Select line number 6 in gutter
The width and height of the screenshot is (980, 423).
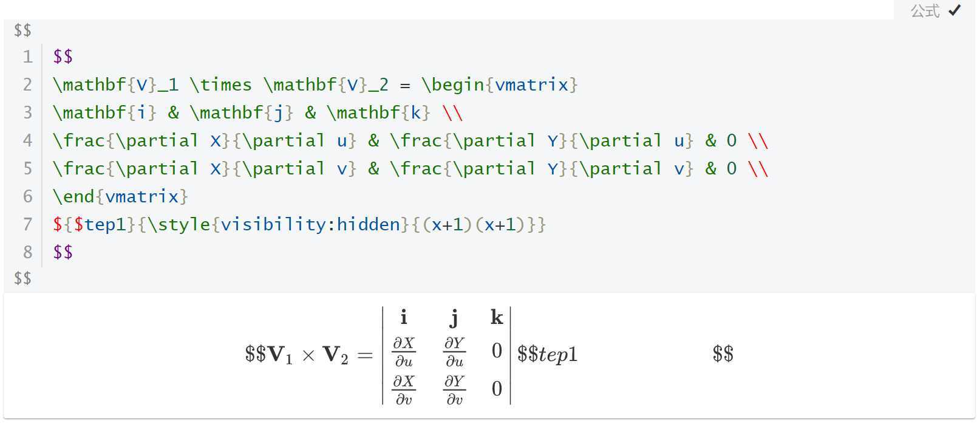coord(27,196)
